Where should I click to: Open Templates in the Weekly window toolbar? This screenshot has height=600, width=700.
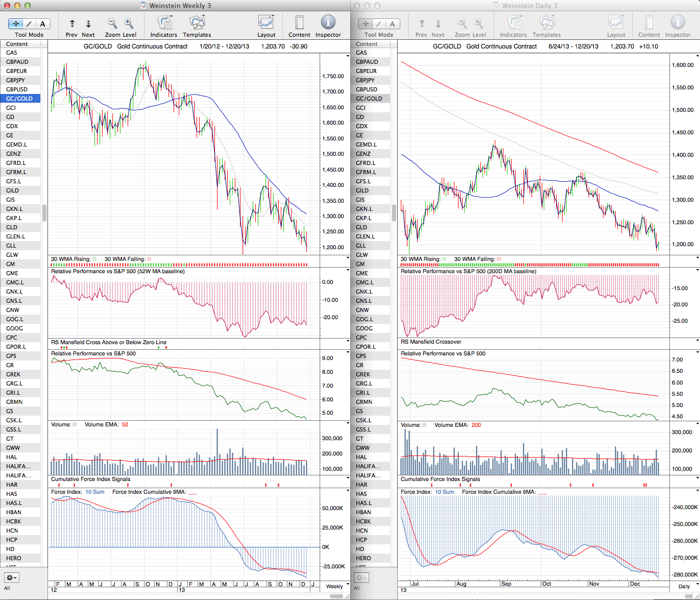[197, 23]
